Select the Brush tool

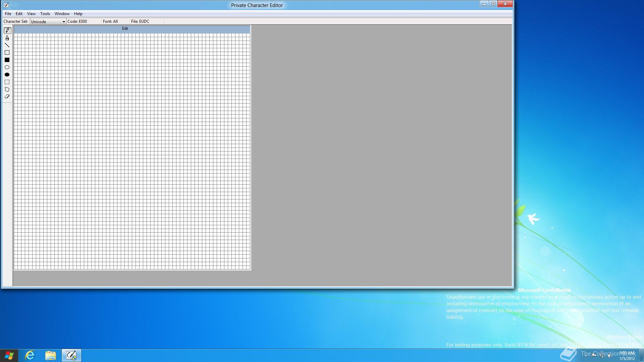coord(7,38)
